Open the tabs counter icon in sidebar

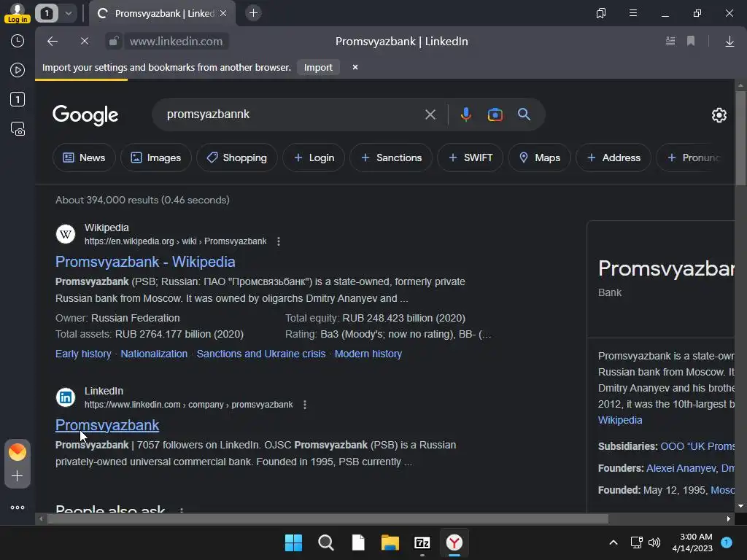18,99
